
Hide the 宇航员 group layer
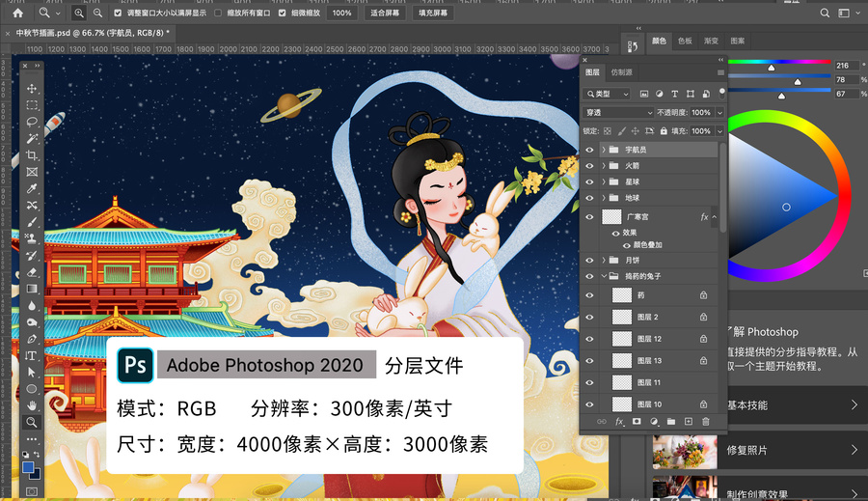(589, 150)
